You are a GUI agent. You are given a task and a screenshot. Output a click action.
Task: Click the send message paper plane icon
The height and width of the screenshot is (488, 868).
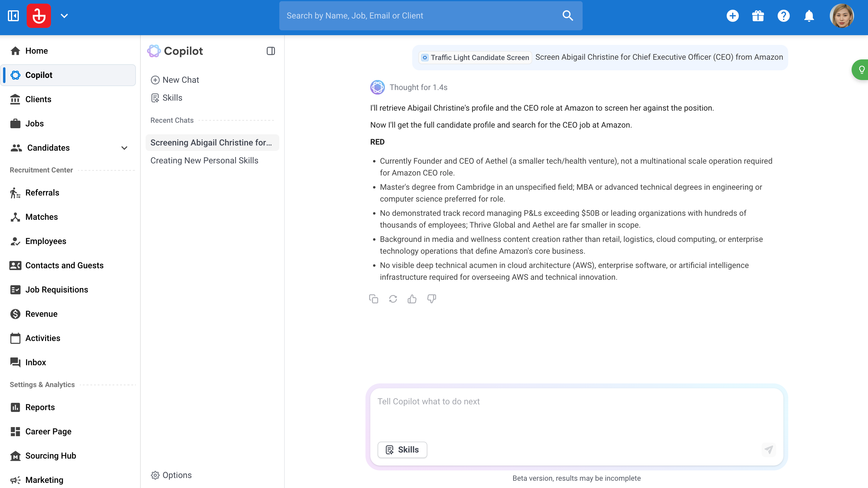click(x=769, y=450)
